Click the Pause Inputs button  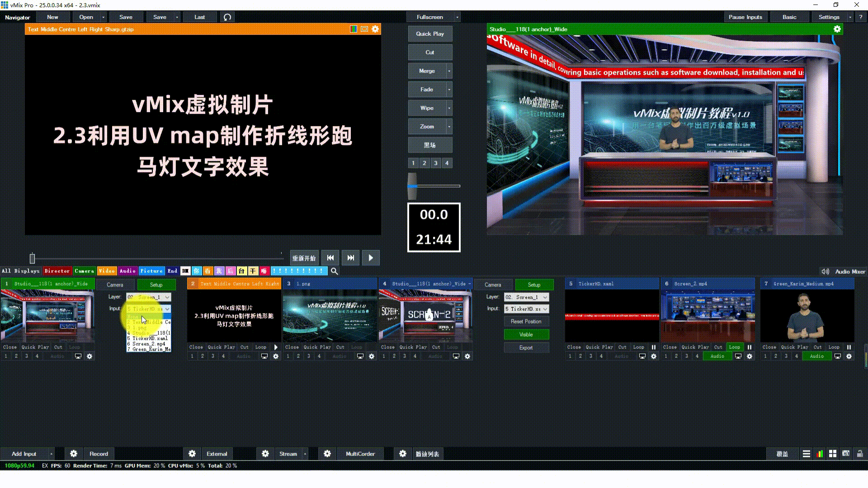pos(745,17)
